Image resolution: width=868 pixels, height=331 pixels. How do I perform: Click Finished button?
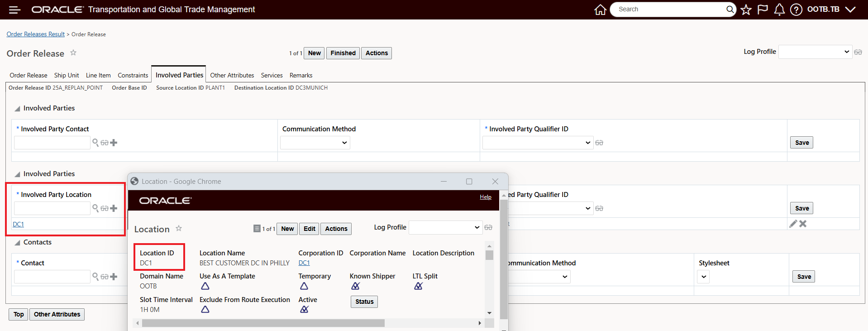coord(343,53)
